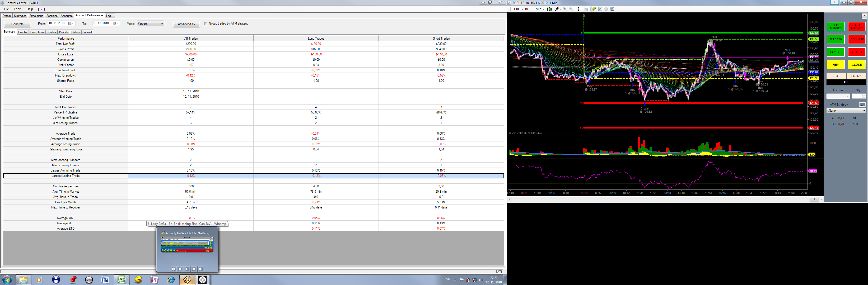Open the data box table icon

click(612, 9)
